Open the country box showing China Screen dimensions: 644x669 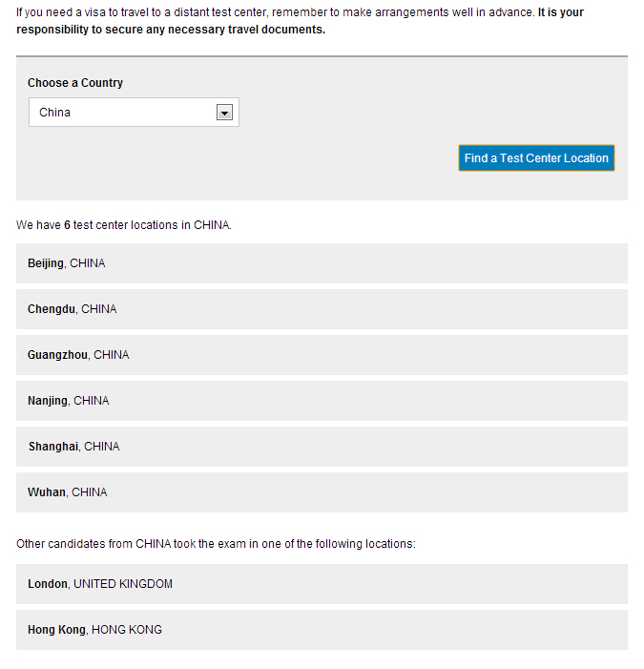[x=124, y=113]
